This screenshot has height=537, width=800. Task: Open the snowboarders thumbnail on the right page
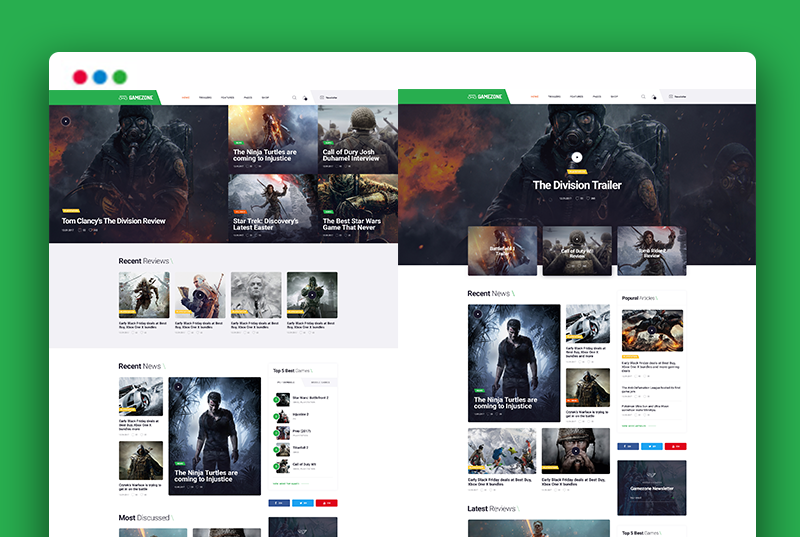click(502, 451)
